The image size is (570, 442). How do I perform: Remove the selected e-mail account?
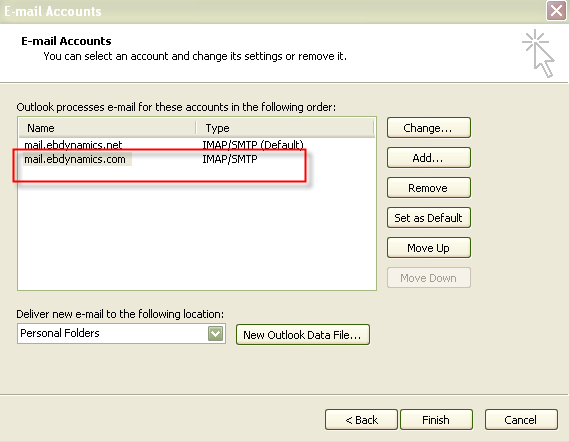coord(429,188)
